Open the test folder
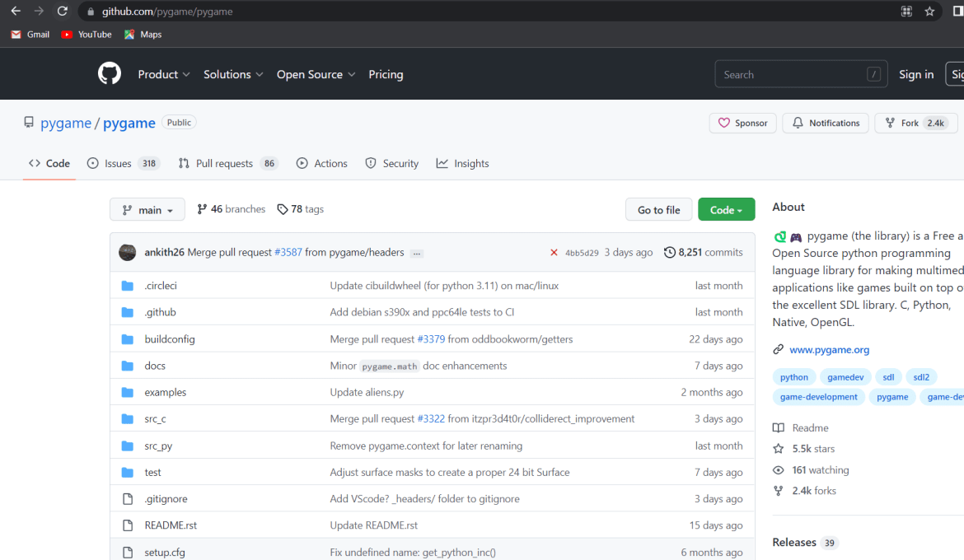Screen dimensions: 964x560 point(152,472)
